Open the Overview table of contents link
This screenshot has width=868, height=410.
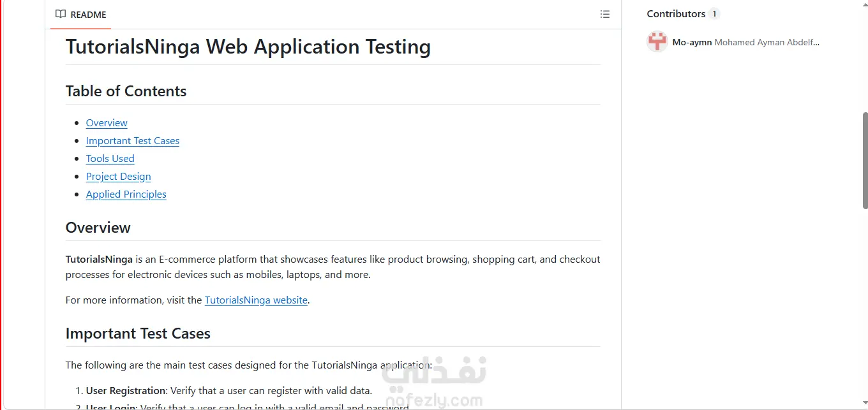[x=107, y=123]
